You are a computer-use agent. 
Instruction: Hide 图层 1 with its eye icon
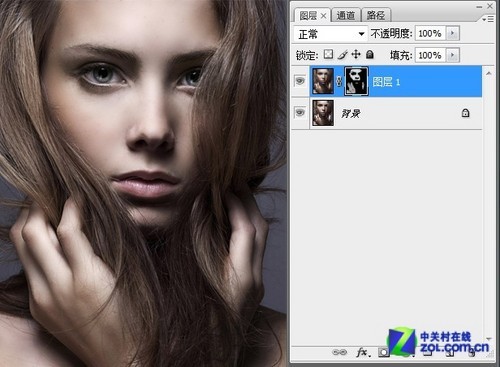pyautogui.click(x=300, y=81)
